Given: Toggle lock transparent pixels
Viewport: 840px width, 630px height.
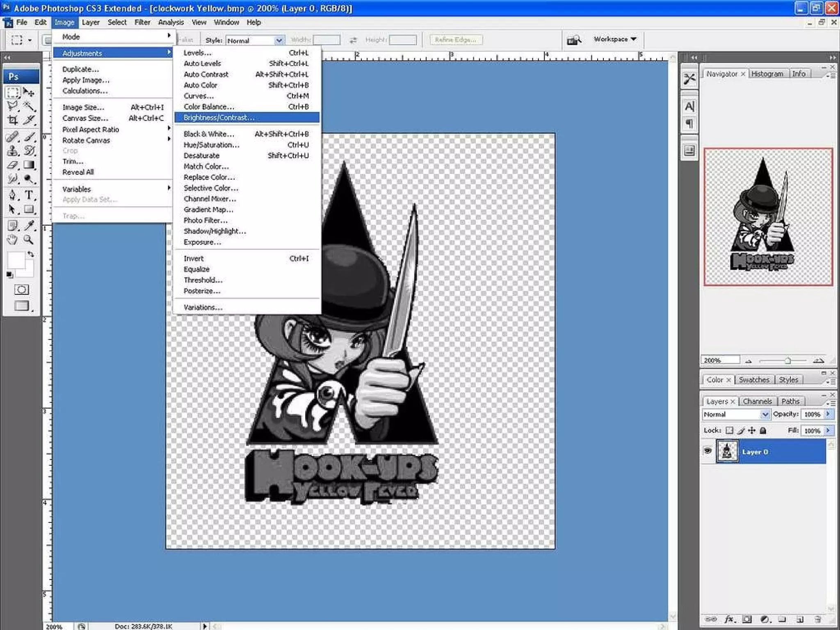Looking at the screenshot, I should [729, 430].
